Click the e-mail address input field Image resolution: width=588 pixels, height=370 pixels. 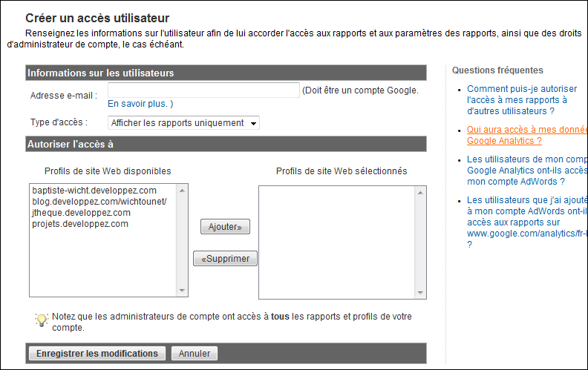click(x=203, y=90)
